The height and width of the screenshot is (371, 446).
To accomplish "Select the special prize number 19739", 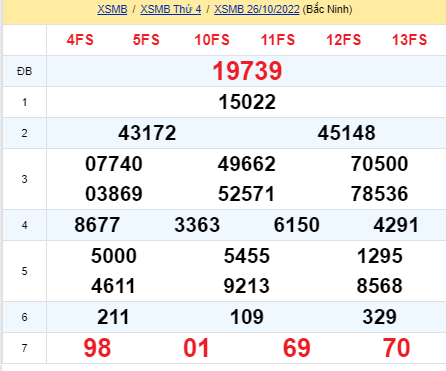I will 247,71.
